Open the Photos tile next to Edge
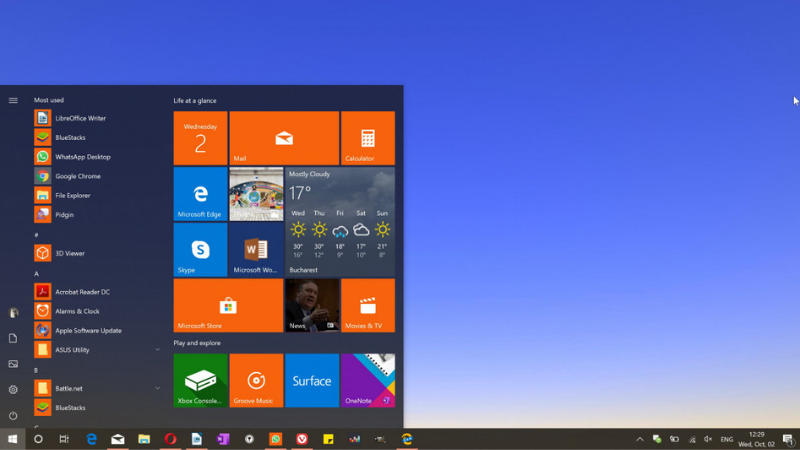 pyautogui.click(x=256, y=194)
